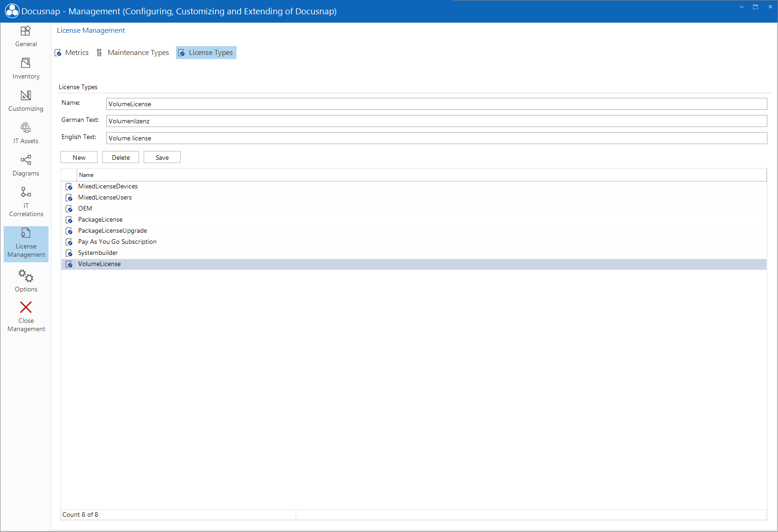The width and height of the screenshot is (778, 532).
Task: Select Pay As You Go Subscription text
Action: [x=117, y=242]
